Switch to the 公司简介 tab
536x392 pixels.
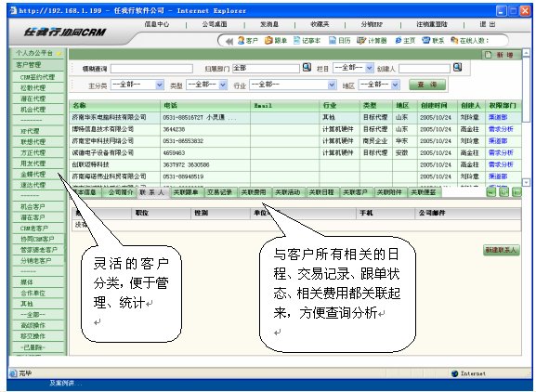(121, 192)
